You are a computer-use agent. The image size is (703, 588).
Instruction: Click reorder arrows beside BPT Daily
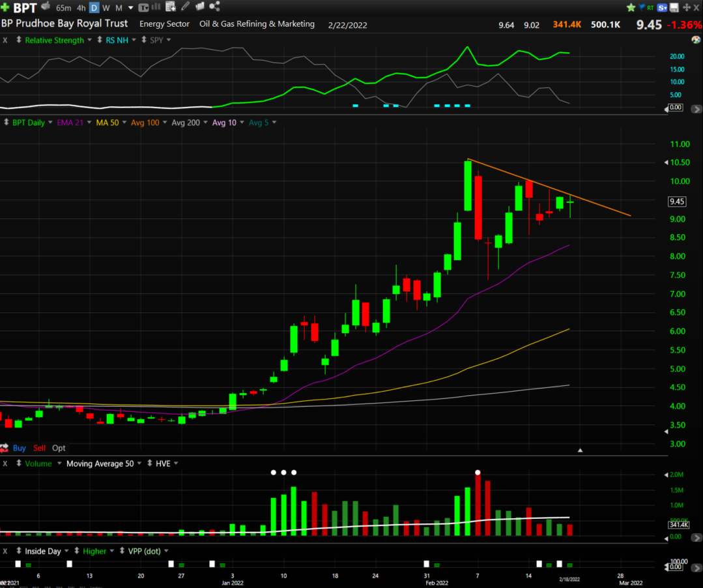coord(7,122)
